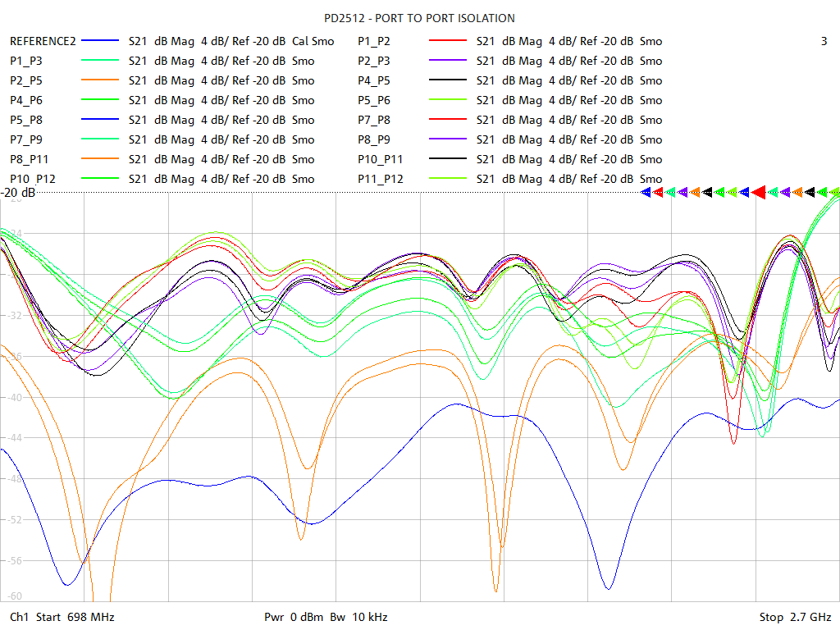
Task: Click the diagram title 'PD2512 - PORT TO PORT ISOLATION'
Action: [x=419, y=18]
